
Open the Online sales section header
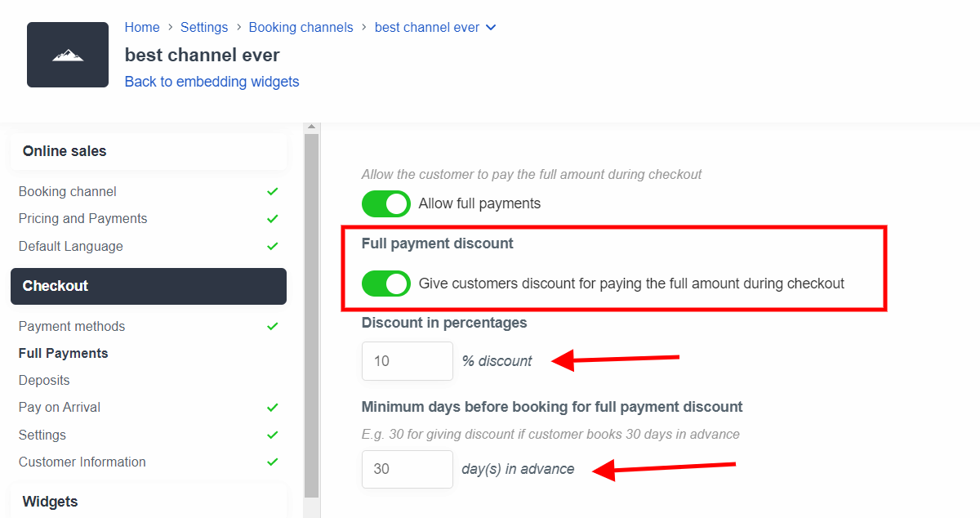point(149,151)
